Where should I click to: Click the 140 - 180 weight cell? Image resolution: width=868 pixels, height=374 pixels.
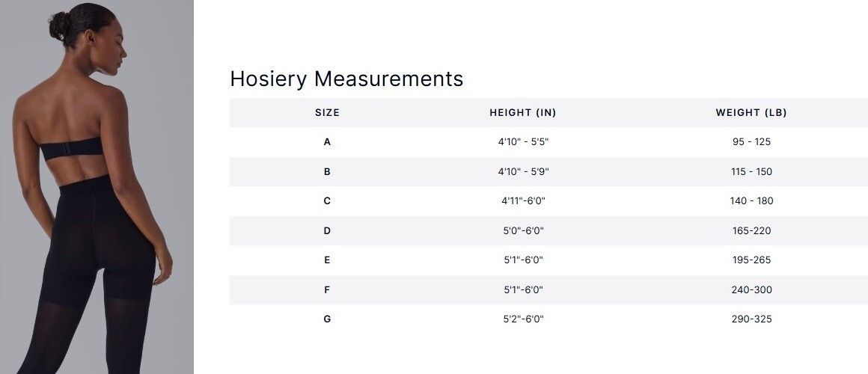tap(751, 201)
